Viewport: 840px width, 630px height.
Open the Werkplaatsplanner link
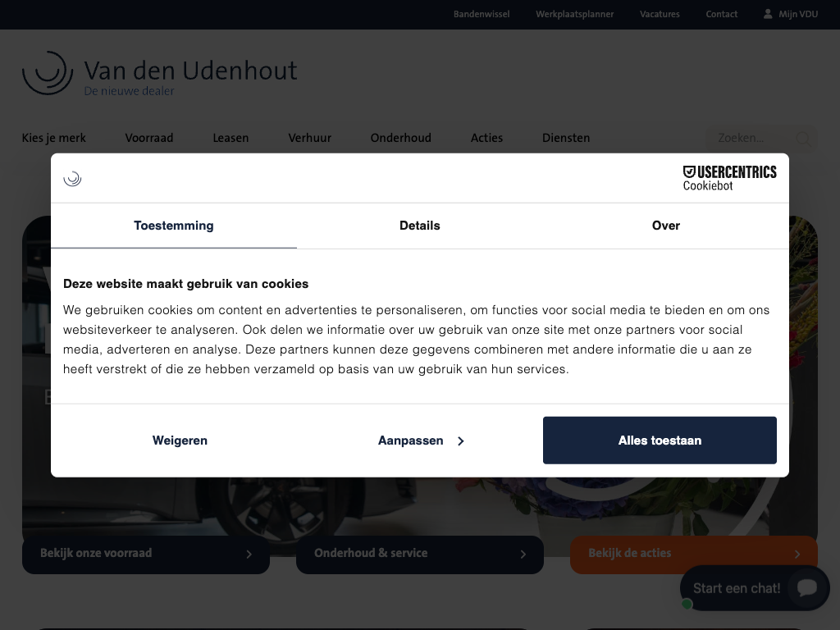coord(574,14)
